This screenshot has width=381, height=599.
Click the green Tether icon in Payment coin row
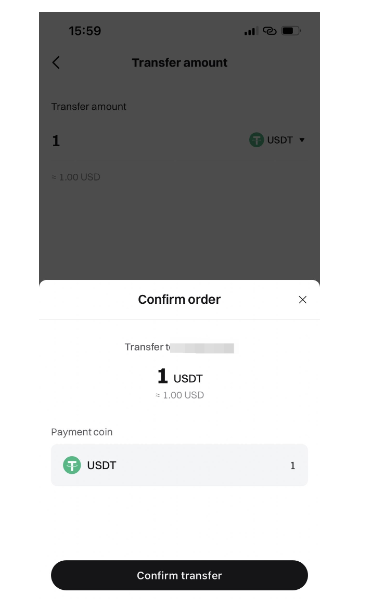(72, 465)
